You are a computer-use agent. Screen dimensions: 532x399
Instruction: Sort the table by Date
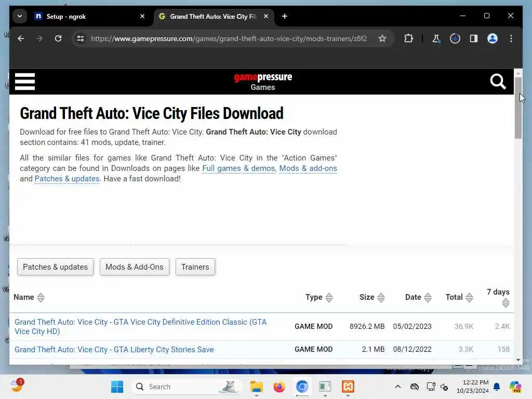point(418,297)
